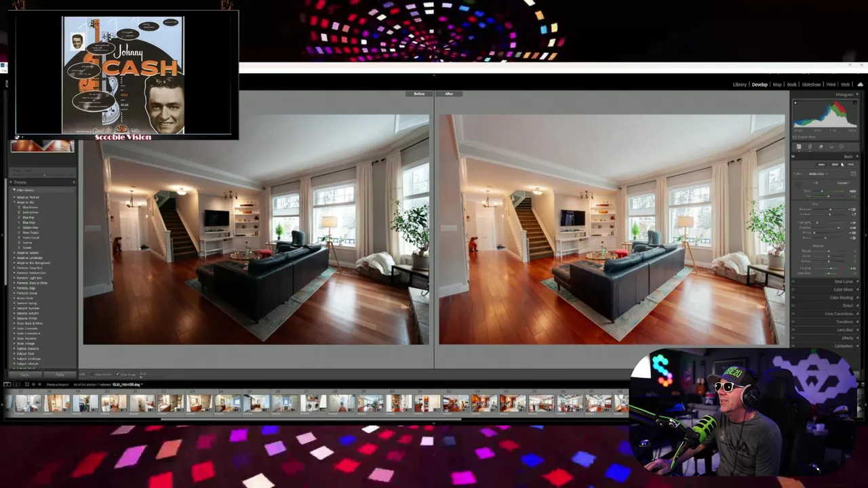Adjust the Shadows slider
This screenshot has width=868, height=488.
tap(829, 227)
